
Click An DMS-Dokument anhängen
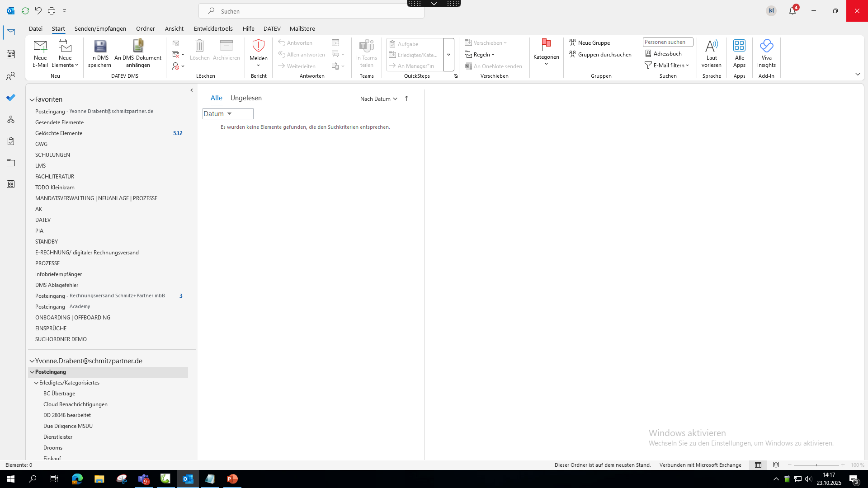138,53
